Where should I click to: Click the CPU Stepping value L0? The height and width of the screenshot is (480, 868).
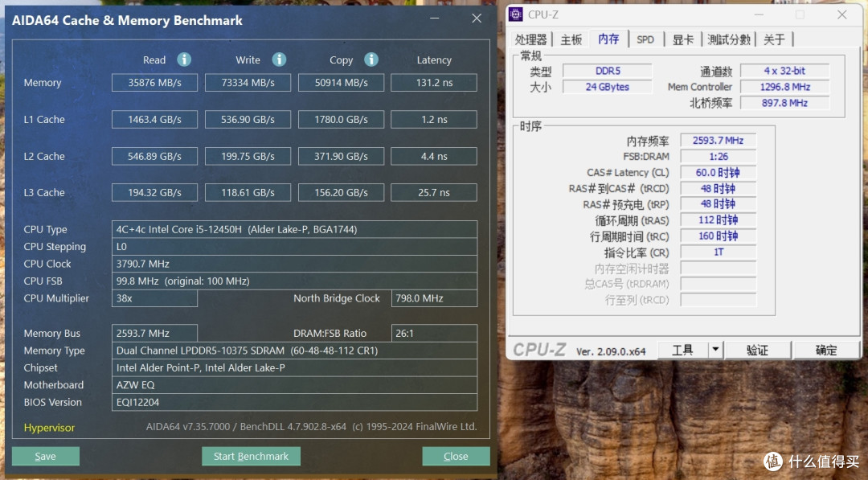pos(294,246)
